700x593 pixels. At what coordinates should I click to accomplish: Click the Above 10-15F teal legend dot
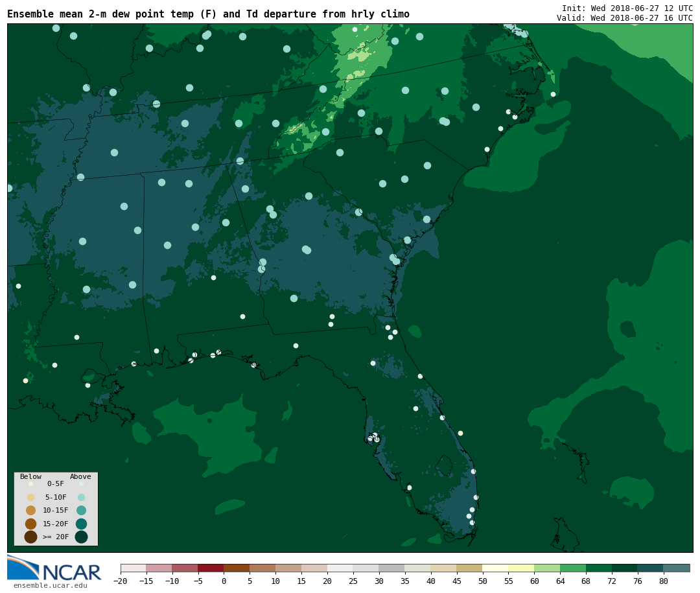81,510
